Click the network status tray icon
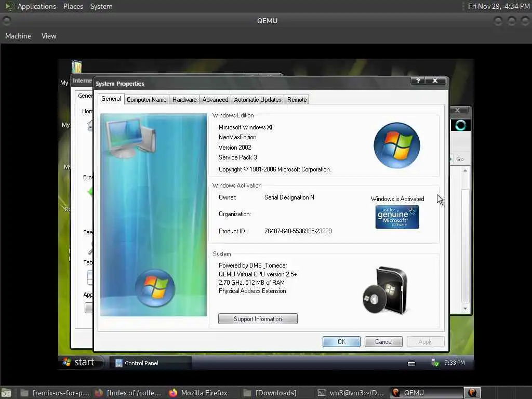 [435, 363]
